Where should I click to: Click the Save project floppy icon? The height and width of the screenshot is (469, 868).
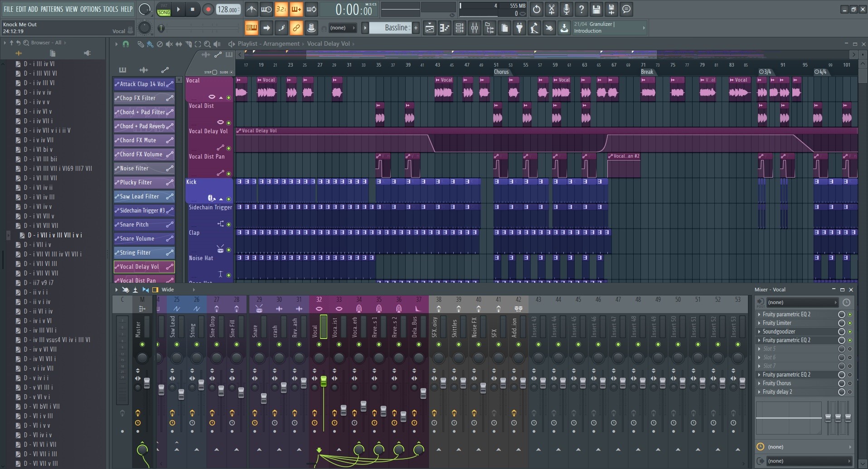click(x=596, y=9)
